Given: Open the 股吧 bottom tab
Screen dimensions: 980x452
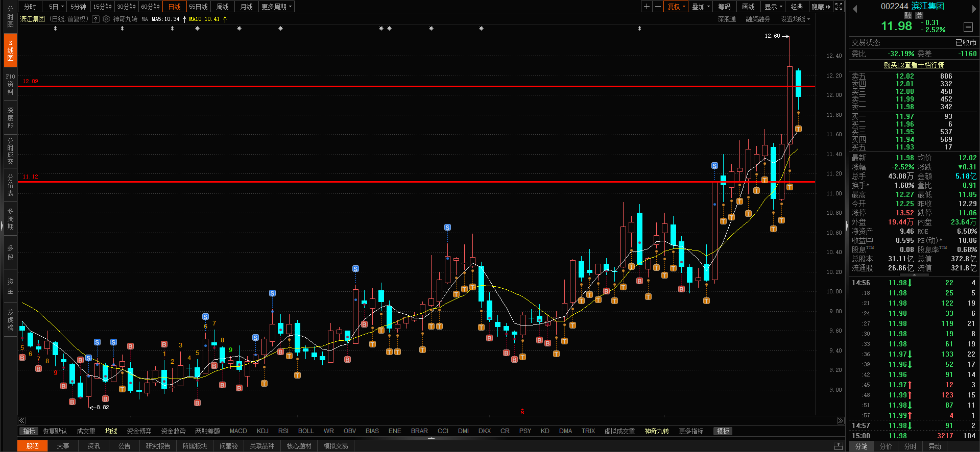Looking at the screenshot, I should pos(33,446).
